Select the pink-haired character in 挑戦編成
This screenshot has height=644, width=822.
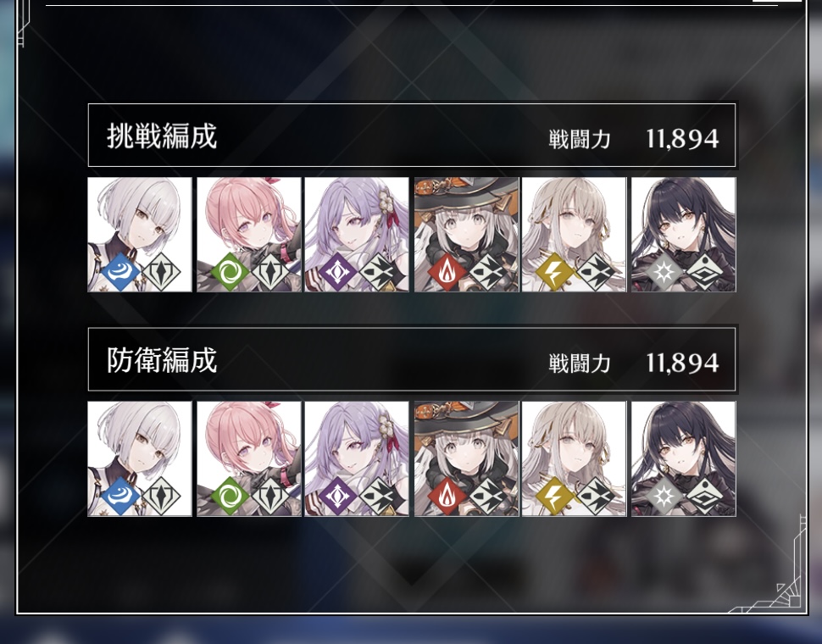click(249, 234)
